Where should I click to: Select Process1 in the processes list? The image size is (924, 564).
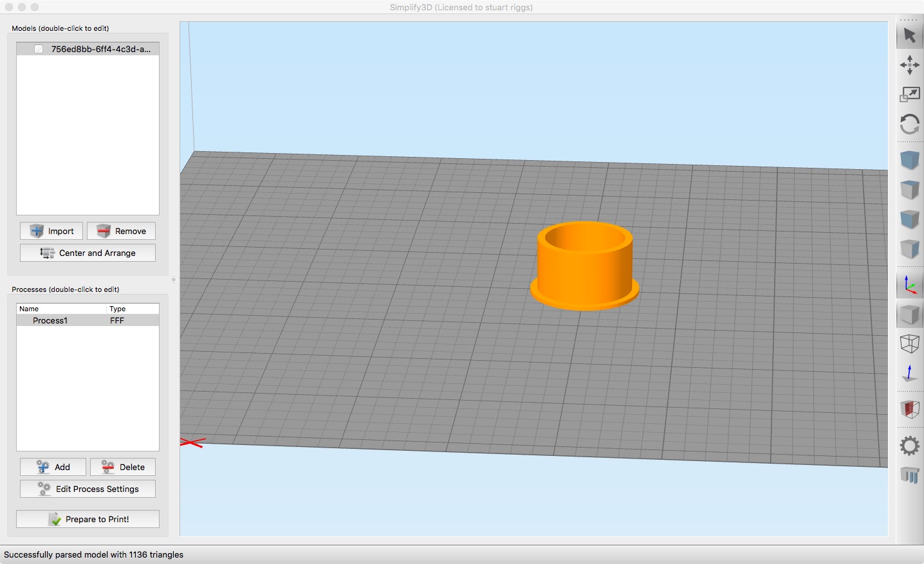(88, 320)
